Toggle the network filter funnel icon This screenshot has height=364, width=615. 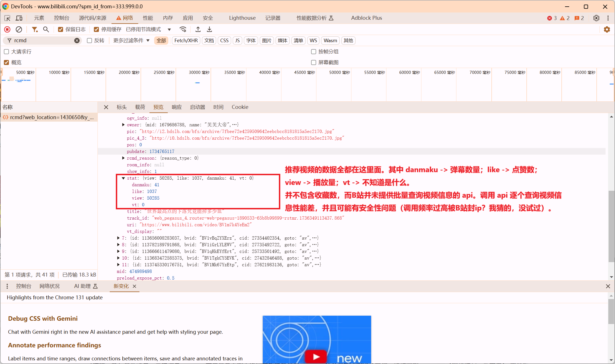coord(34,29)
